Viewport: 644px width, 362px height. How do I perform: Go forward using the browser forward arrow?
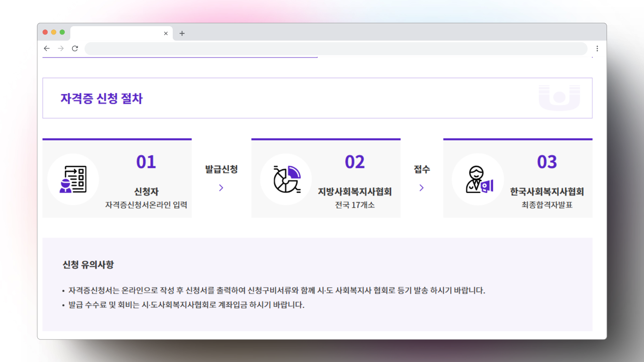(61, 49)
